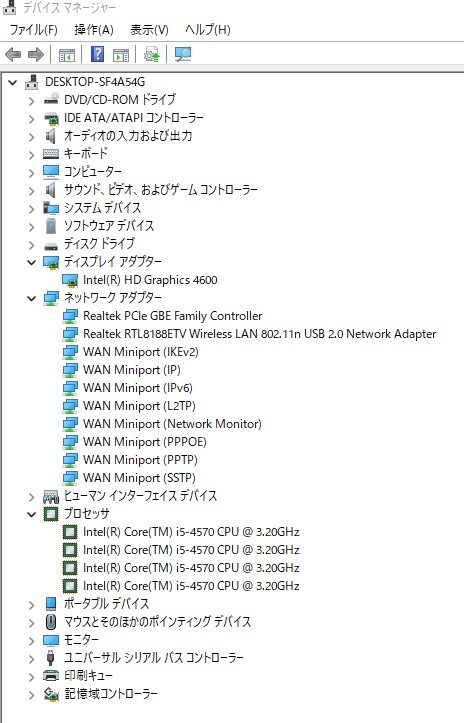Click the Update driver software toolbar icon
The height and width of the screenshot is (723, 464).
pos(151,54)
